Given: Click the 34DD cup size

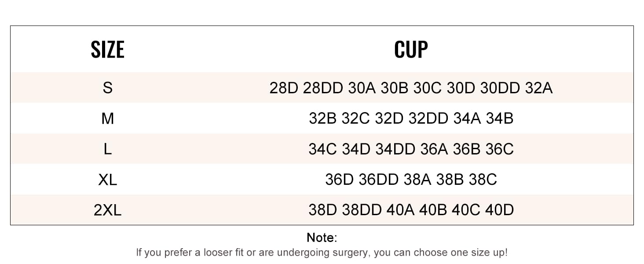Looking at the screenshot, I should (395, 149).
